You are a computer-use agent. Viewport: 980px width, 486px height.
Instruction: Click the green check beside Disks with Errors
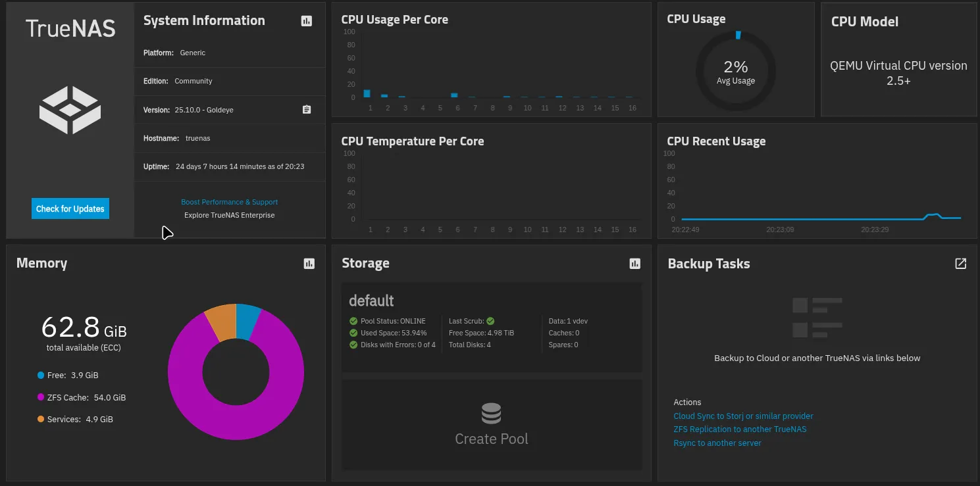click(x=354, y=345)
